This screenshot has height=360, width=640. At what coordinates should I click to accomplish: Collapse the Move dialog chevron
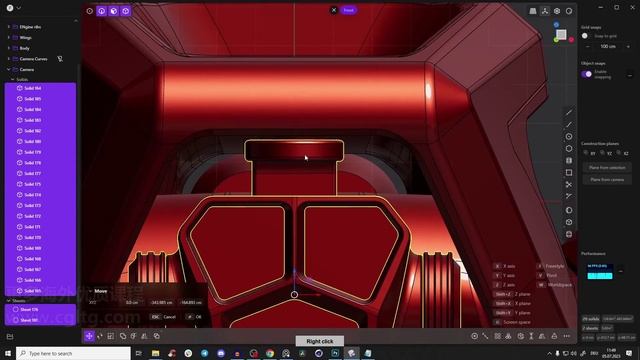pyautogui.click(x=90, y=291)
